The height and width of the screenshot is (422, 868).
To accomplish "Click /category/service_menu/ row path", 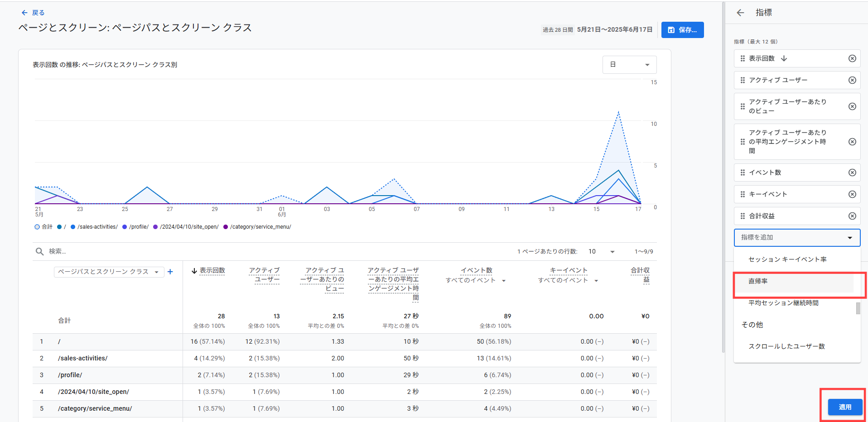I will coord(95,408).
